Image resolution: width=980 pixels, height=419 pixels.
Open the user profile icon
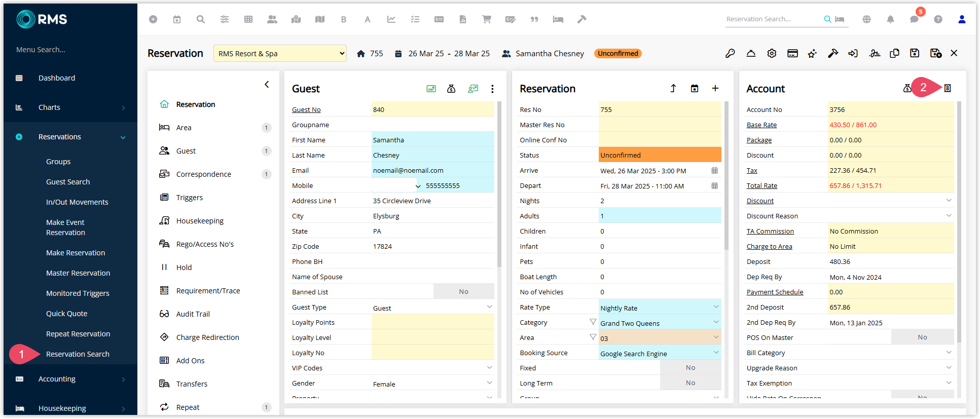962,19
